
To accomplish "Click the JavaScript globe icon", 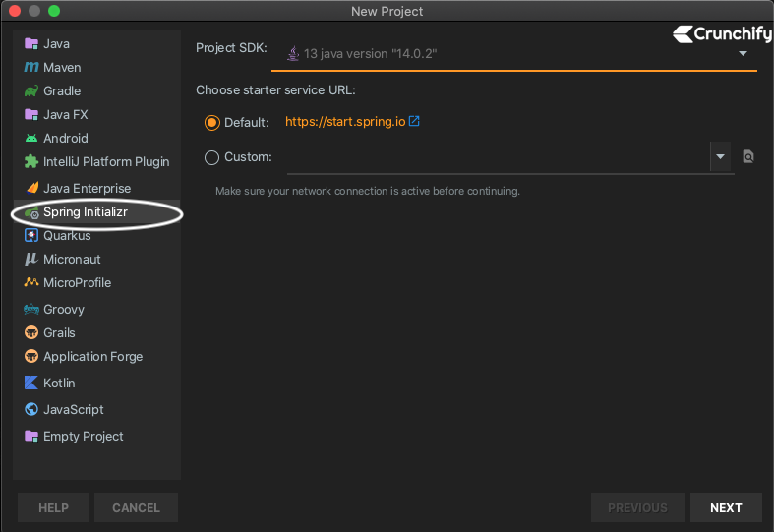I will [x=31, y=409].
